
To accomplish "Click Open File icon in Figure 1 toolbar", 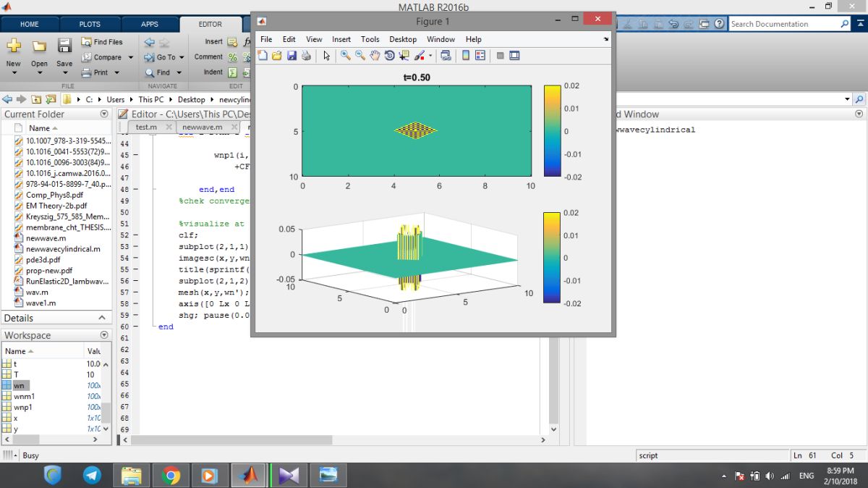I will [277, 56].
